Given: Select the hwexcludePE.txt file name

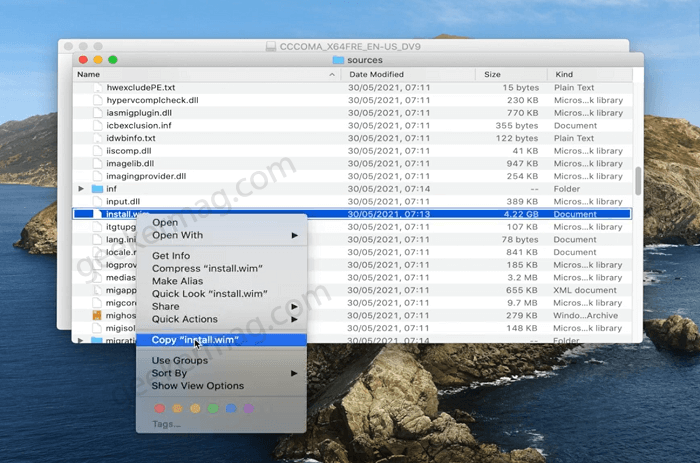Looking at the screenshot, I should (x=141, y=88).
